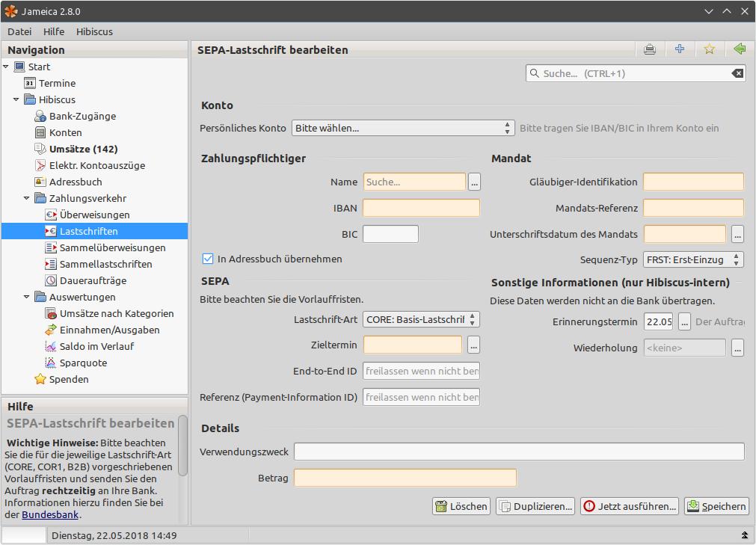Clear the search field with the X icon
The height and width of the screenshot is (545, 756).
(737, 73)
